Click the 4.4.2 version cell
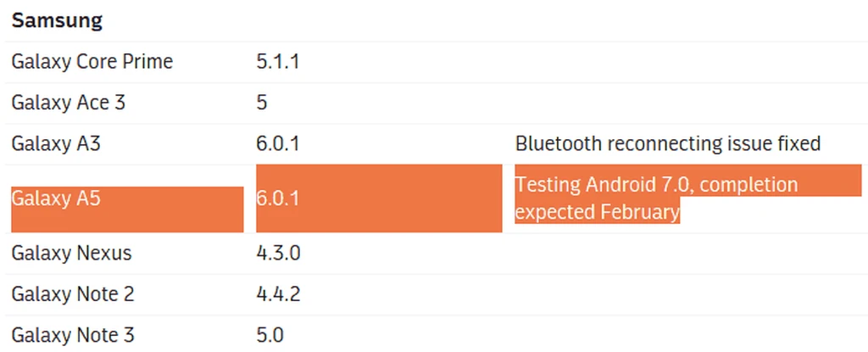Screen dimensions: 868x352 point(278,294)
